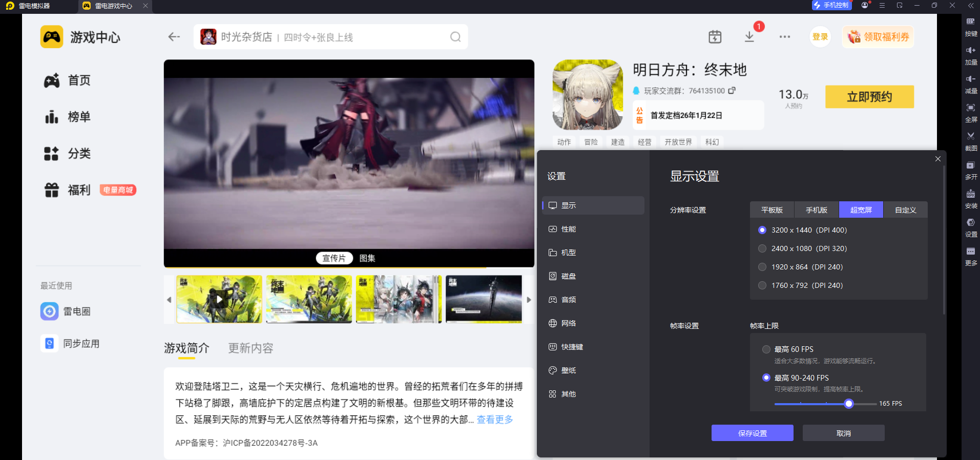Select 1920 x 864 resolution option
This screenshot has height=460, width=980.
click(762, 267)
